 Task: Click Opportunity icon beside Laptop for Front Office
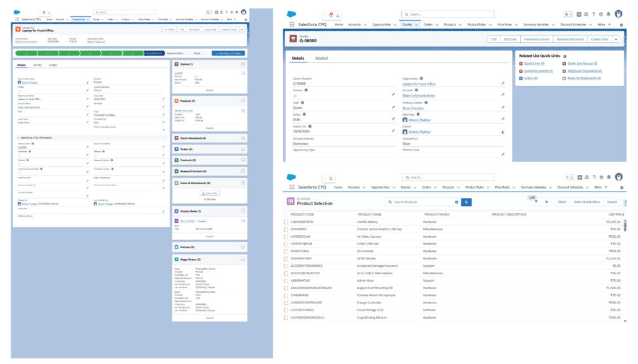point(18,29)
